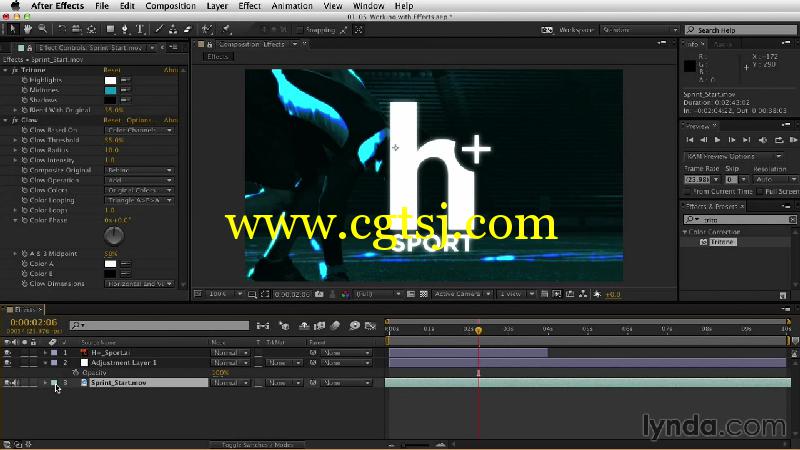800x450 pixels.
Task: Jump to first frame in Preview panel
Action: 690,140
